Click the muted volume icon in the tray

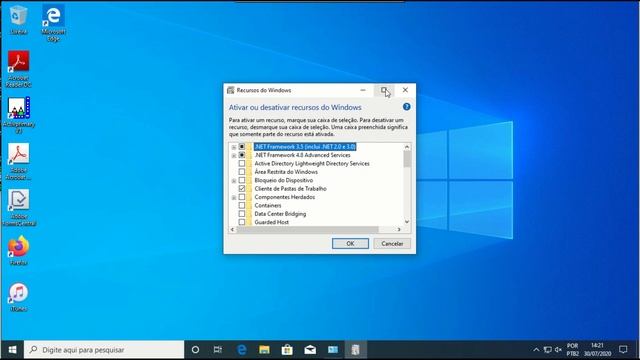558,350
